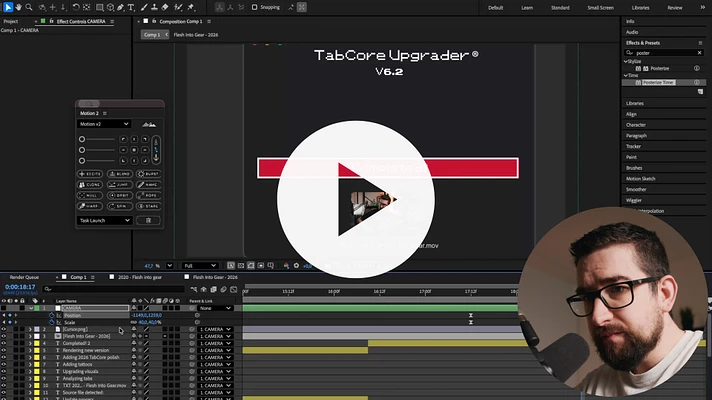Viewport: 712px width, 400px height.
Task: Open timeline Graph Editor icon
Action: (x=234, y=289)
